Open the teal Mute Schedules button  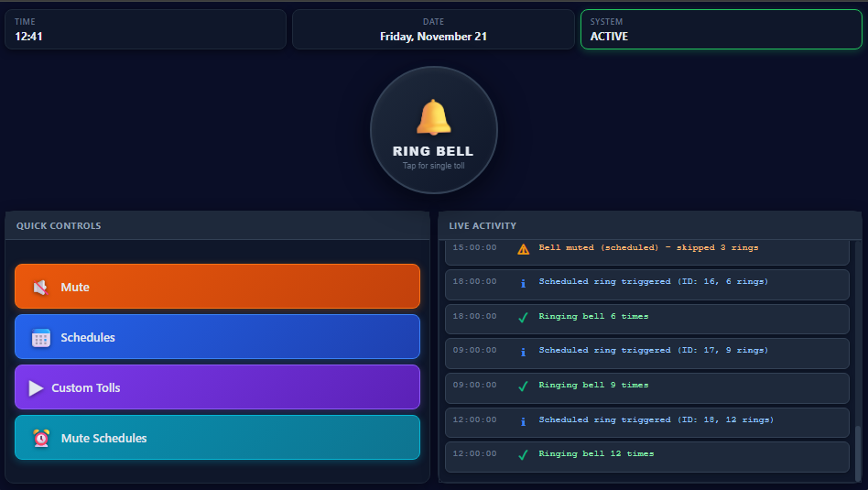[217, 438]
